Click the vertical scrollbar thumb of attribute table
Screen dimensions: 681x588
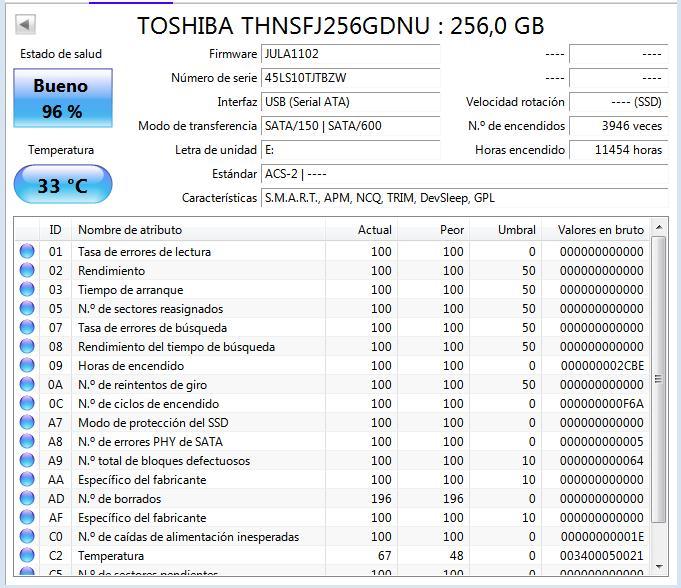click(659, 380)
